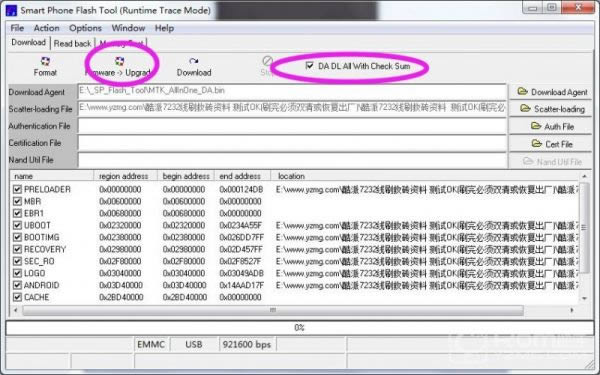Viewport: 600px width, 375px height.
Task: Open the File menu
Action: 17,28
